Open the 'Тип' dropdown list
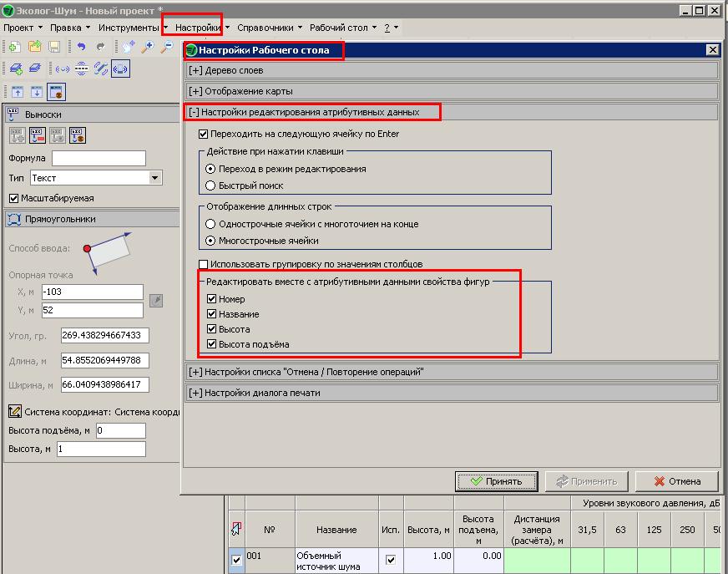 [x=154, y=178]
